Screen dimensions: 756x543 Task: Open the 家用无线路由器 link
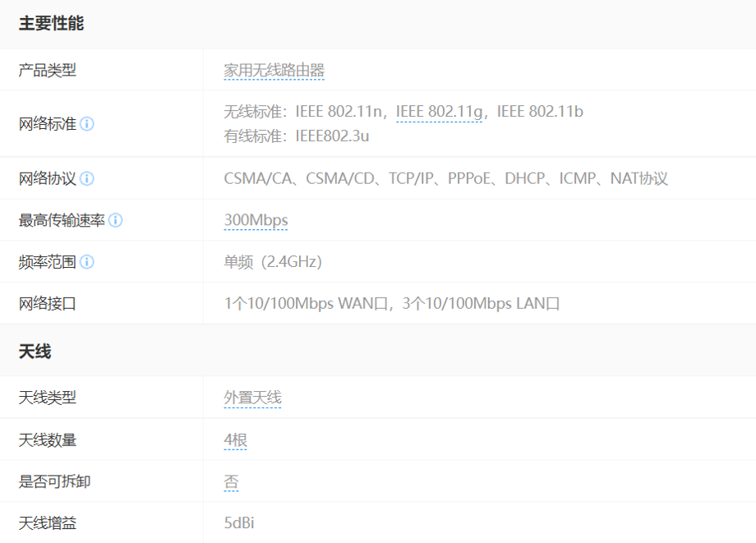(274, 71)
